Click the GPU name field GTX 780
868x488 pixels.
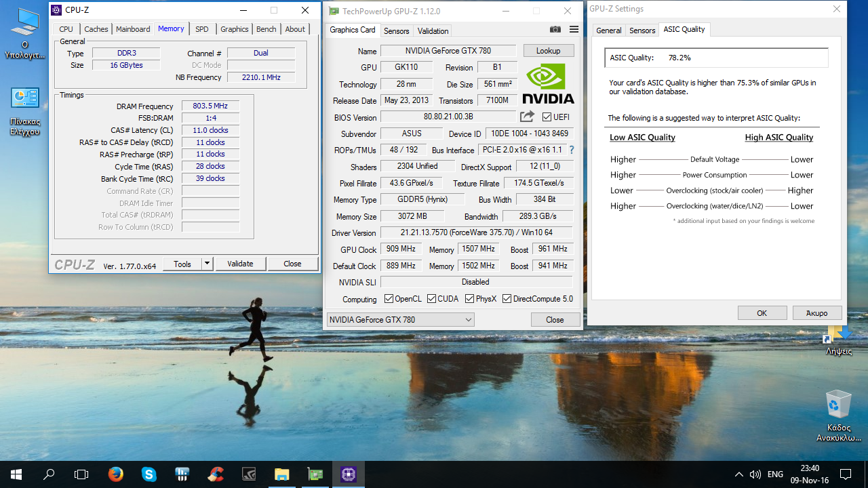pyautogui.click(x=448, y=51)
